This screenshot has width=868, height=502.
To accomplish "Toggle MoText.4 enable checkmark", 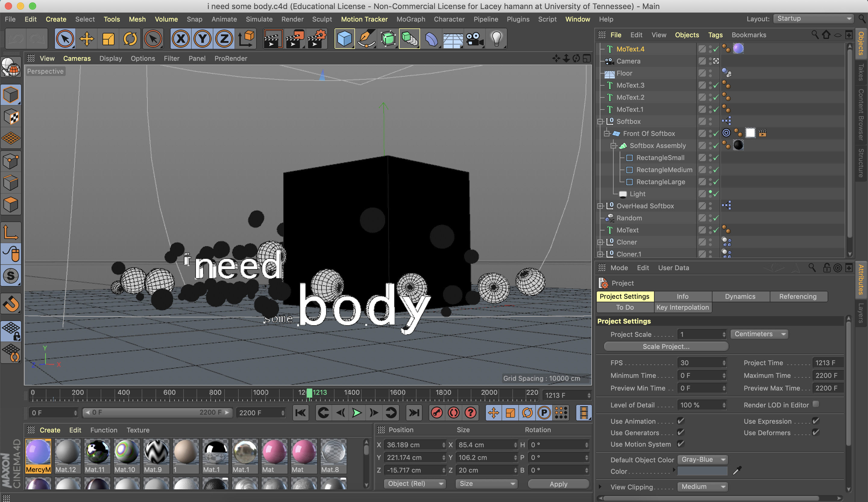I will pos(716,49).
